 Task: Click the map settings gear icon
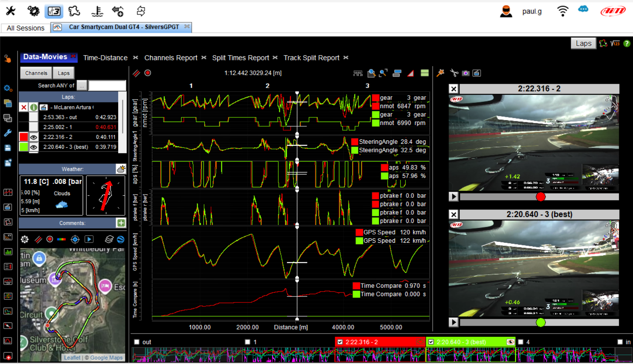coord(25,239)
